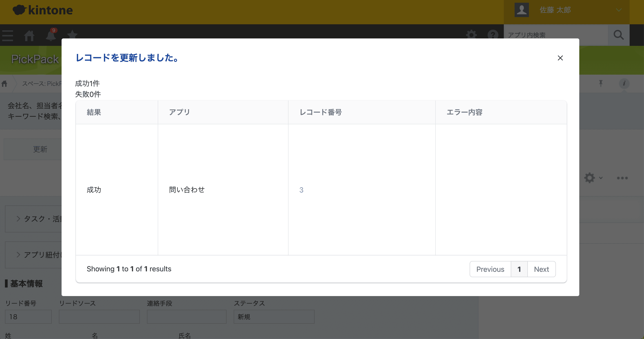The height and width of the screenshot is (339, 644).
Task: Open the settings gear in header
Action: click(471, 35)
